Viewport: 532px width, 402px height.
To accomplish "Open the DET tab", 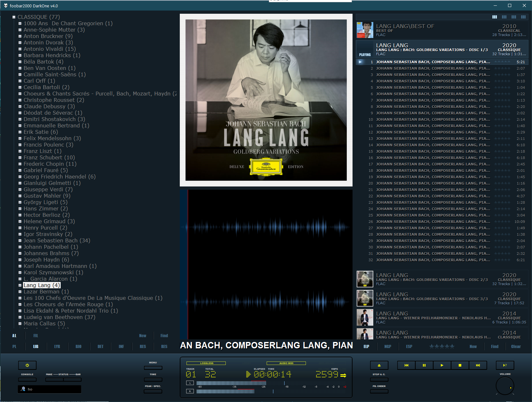I will tap(100, 346).
